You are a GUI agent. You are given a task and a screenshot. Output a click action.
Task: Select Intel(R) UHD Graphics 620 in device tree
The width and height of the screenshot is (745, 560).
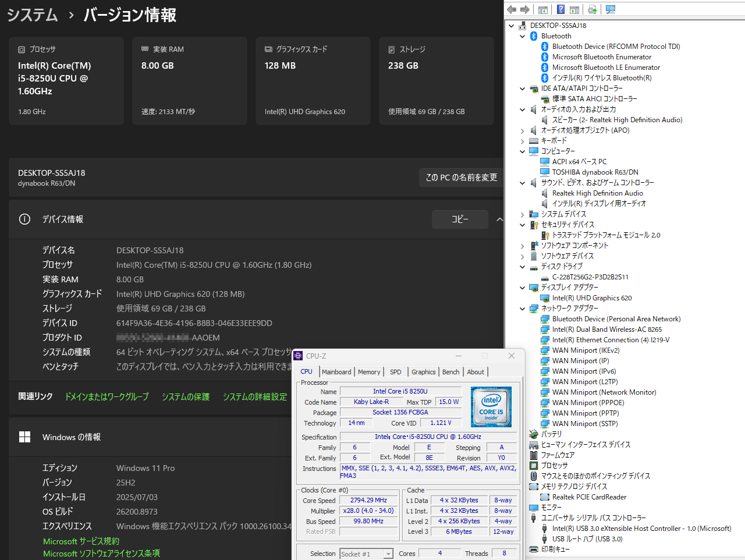592,298
